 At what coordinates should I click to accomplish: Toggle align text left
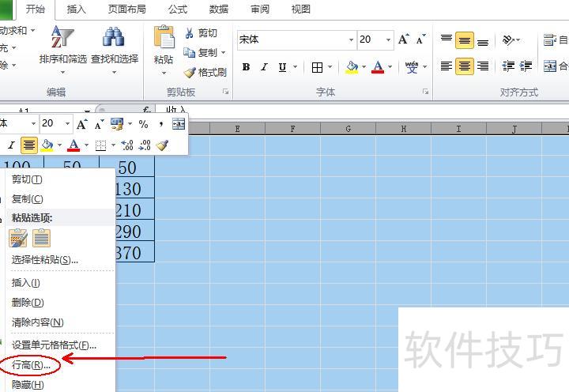click(x=447, y=66)
